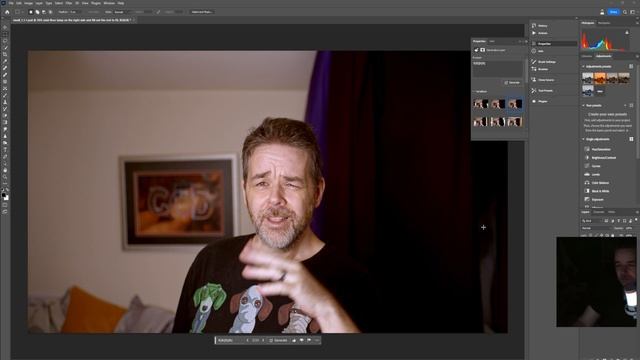Select the Intersect with selection icon
640x360 pixels.
click(x=50, y=12)
